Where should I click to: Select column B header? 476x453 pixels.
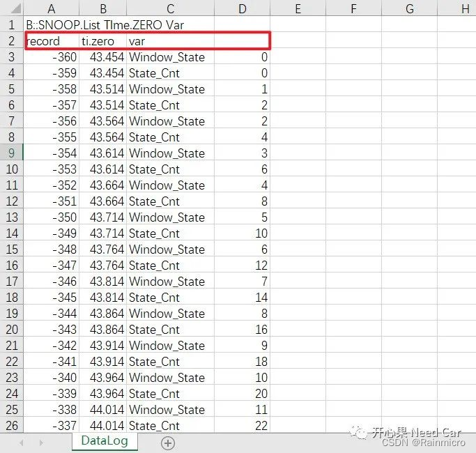[103, 8]
